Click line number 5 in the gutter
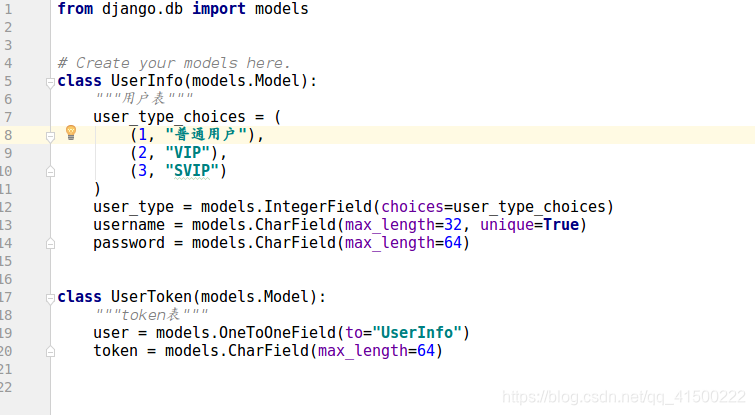Image resolution: width=755 pixels, height=415 pixels. 8,81
